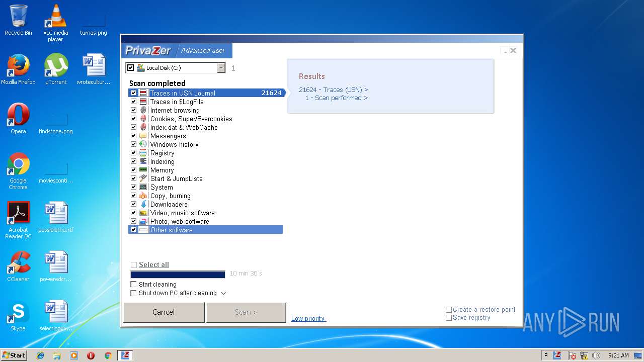644x362 pixels.
Task: Uncheck the Registry checkbox
Action: 133,153
